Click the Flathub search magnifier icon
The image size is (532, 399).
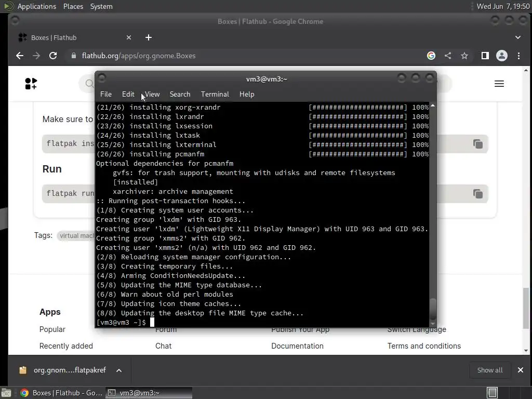89,84
